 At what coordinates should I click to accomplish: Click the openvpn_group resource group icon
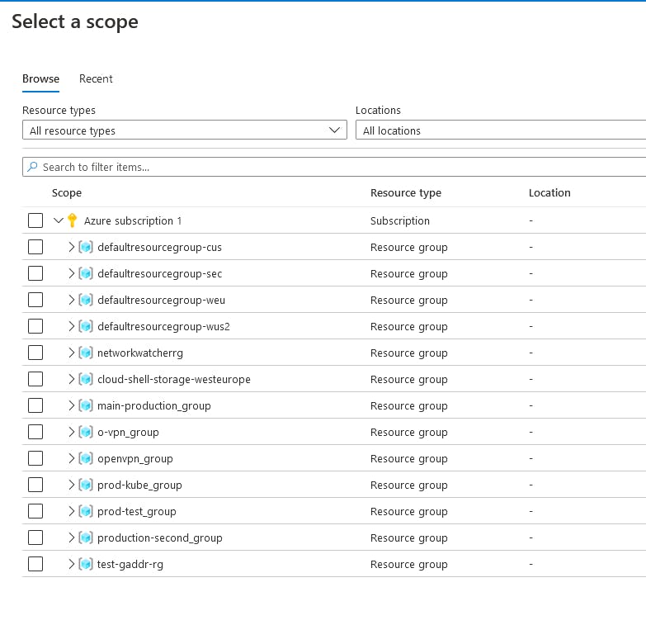86,458
